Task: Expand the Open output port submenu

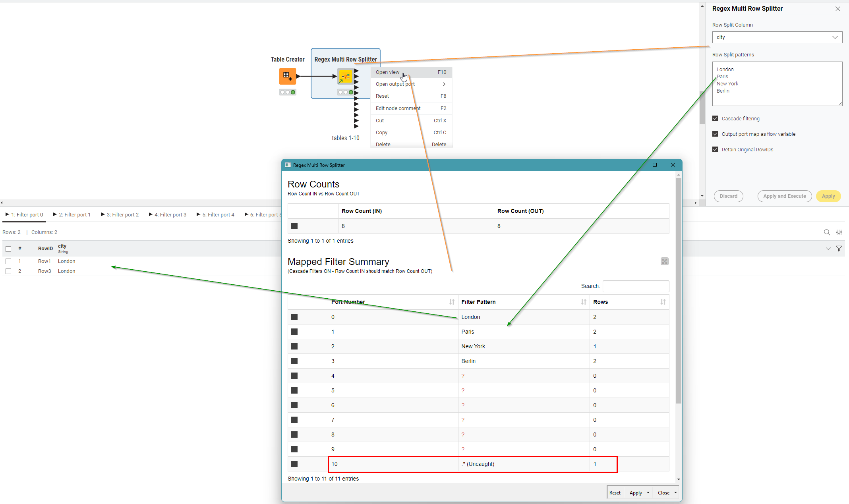Action: click(444, 84)
